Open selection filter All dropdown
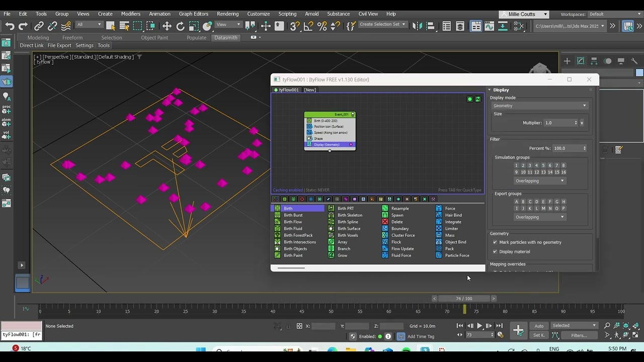This screenshot has height=362, width=644. 89,24
